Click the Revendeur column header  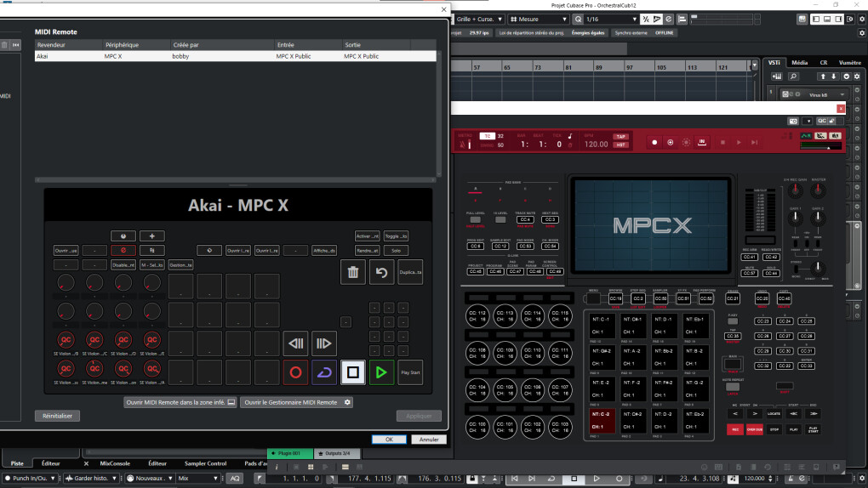click(x=69, y=45)
